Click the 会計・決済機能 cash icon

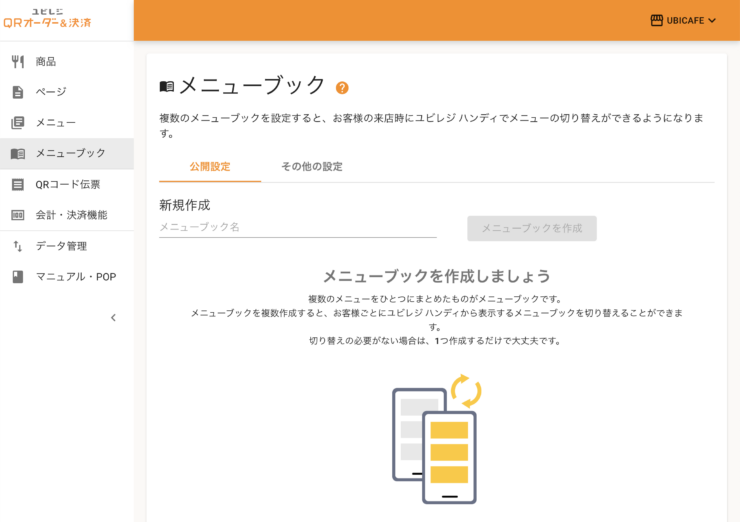17,215
